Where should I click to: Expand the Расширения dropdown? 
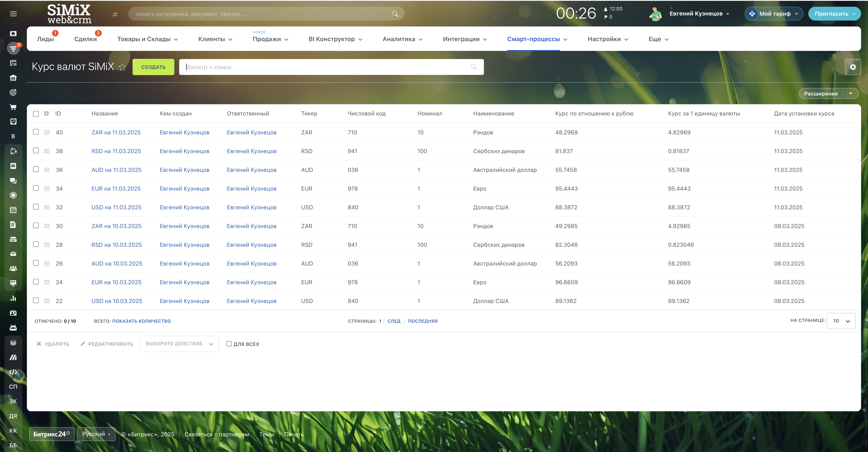click(x=850, y=93)
